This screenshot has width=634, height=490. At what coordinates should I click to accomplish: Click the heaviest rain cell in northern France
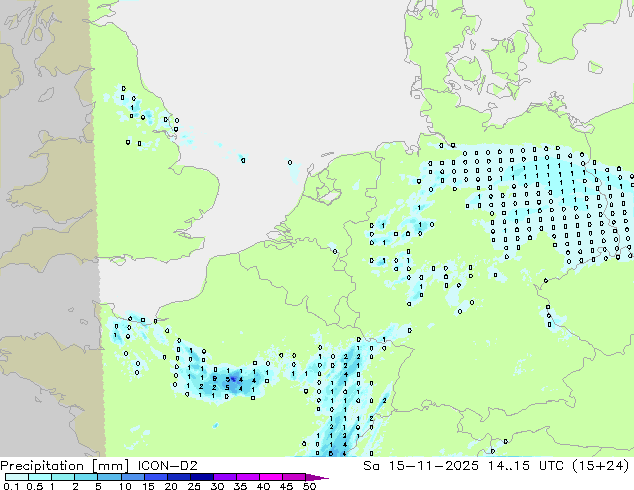tap(231, 379)
